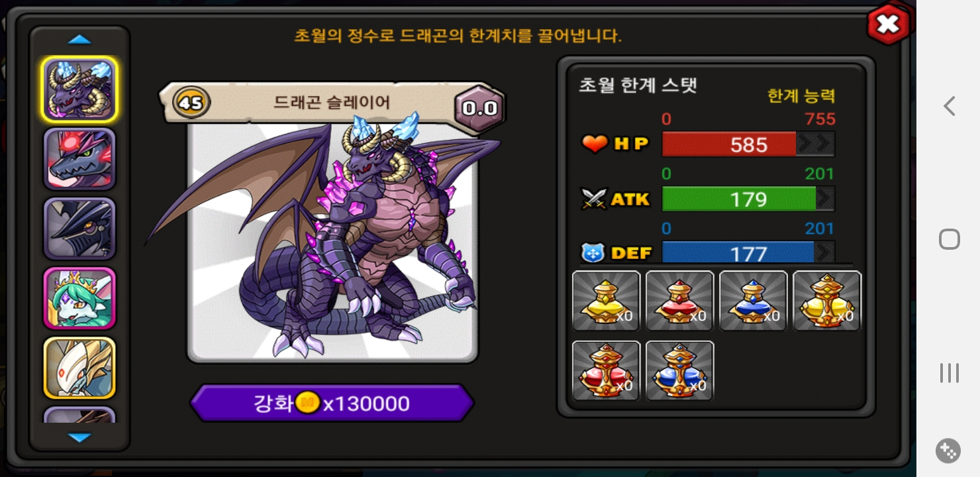Move the dragon list up with the arrow
The width and height of the screenshot is (980, 477).
pyautogui.click(x=79, y=40)
